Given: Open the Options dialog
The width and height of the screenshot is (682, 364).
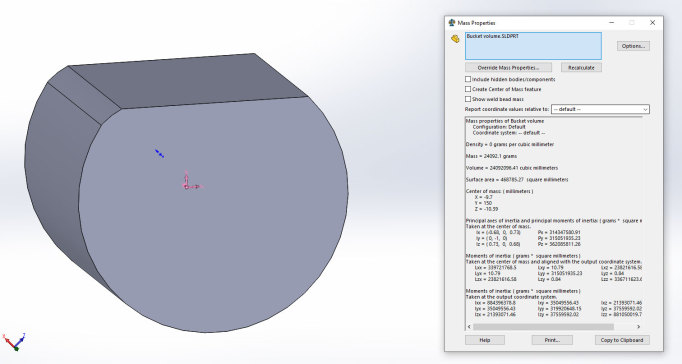Looking at the screenshot, I should (x=633, y=46).
